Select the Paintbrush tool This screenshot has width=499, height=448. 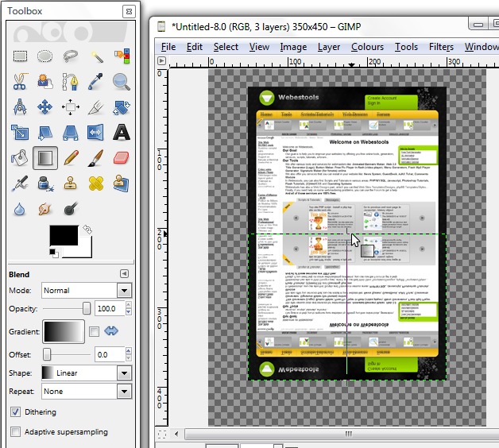[96, 158]
